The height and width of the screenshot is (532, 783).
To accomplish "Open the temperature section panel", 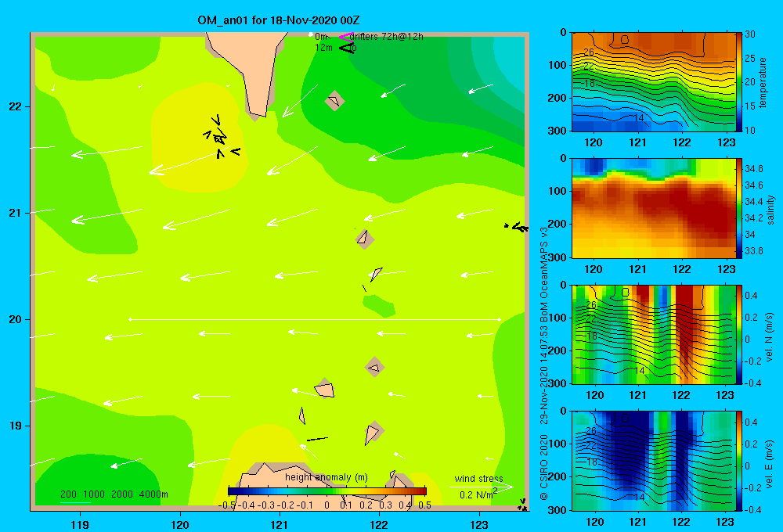I will pyautogui.click(x=654, y=82).
